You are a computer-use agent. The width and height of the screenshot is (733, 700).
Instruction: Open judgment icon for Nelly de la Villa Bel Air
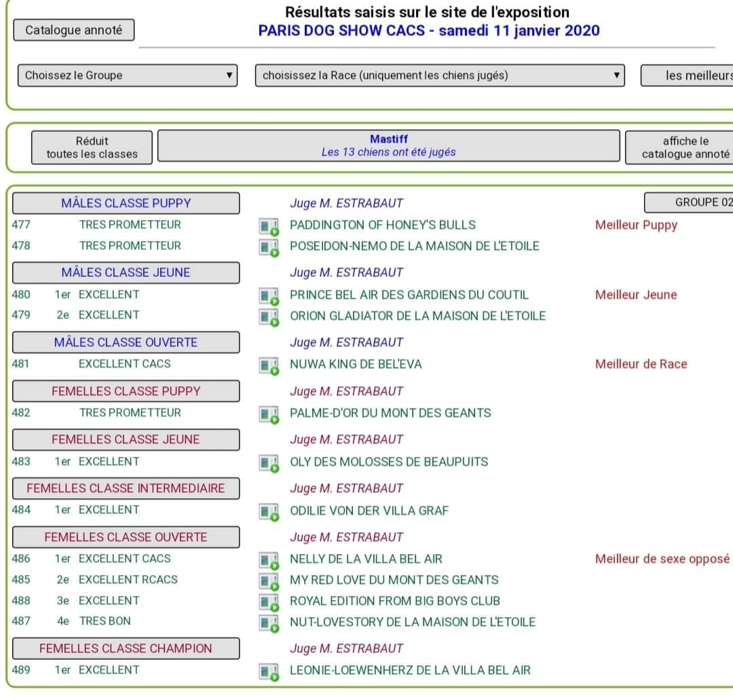click(x=269, y=560)
